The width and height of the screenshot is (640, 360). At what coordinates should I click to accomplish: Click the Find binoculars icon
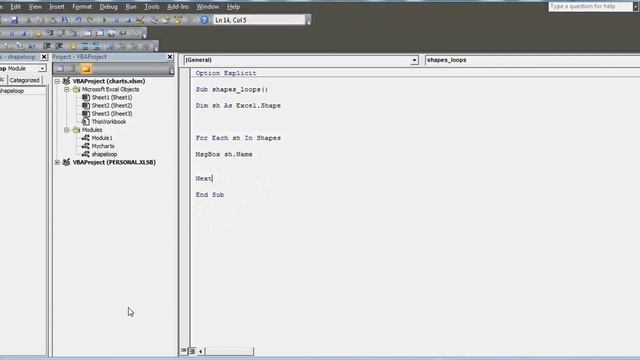coord(64,20)
